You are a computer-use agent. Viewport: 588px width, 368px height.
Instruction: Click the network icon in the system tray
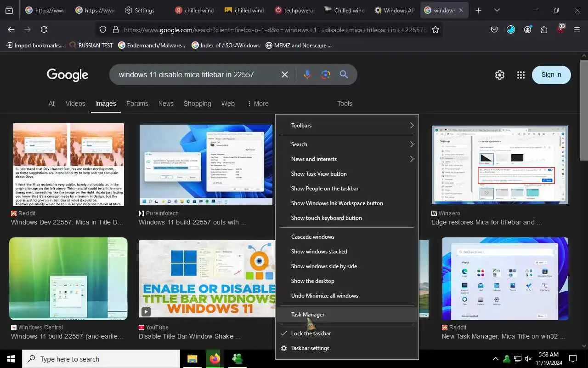[517, 359]
